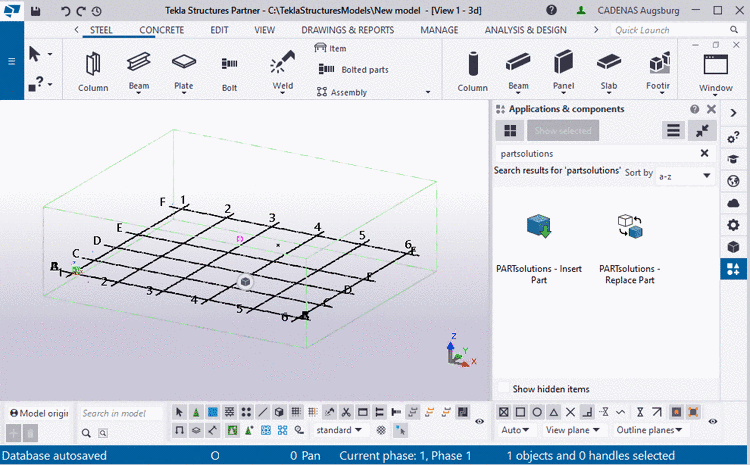Clear the partsolutions search text
Image resolution: width=750 pixels, height=465 pixels.
[704, 154]
